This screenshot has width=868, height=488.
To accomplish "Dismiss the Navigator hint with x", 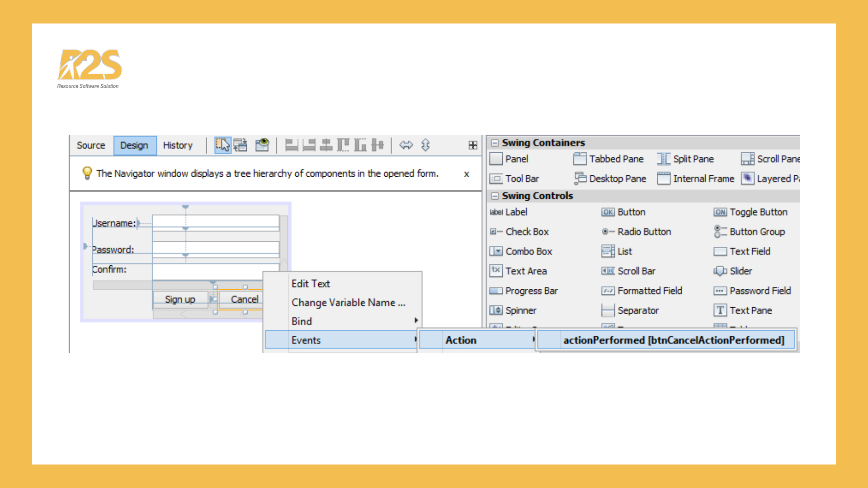I will pyautogui.click(x=467, y=174).
